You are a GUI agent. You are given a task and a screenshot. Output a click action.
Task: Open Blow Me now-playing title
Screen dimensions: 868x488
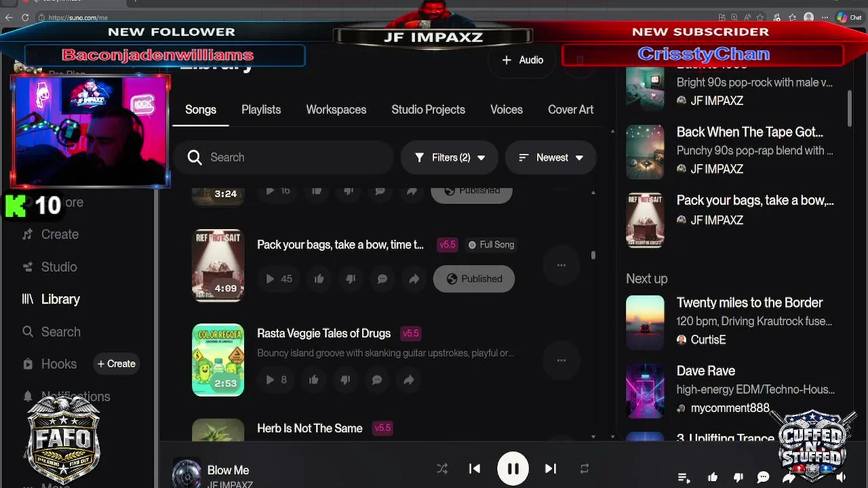[228, 470]
